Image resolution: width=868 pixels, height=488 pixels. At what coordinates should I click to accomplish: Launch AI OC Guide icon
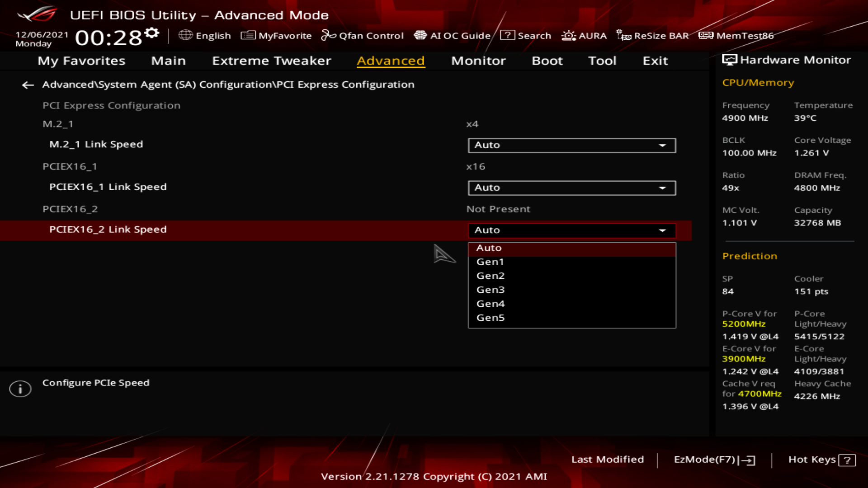point(420,35)
